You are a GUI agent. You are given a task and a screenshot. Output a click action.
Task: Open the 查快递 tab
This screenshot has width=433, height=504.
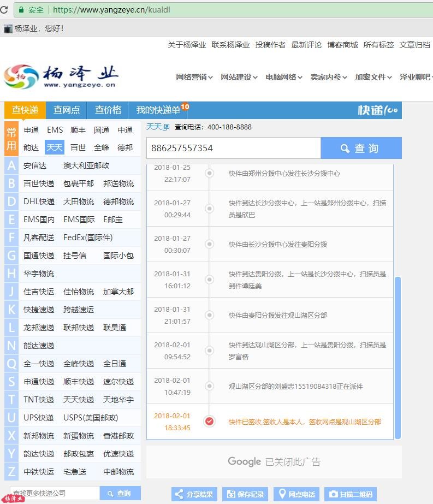pos(25,110)
